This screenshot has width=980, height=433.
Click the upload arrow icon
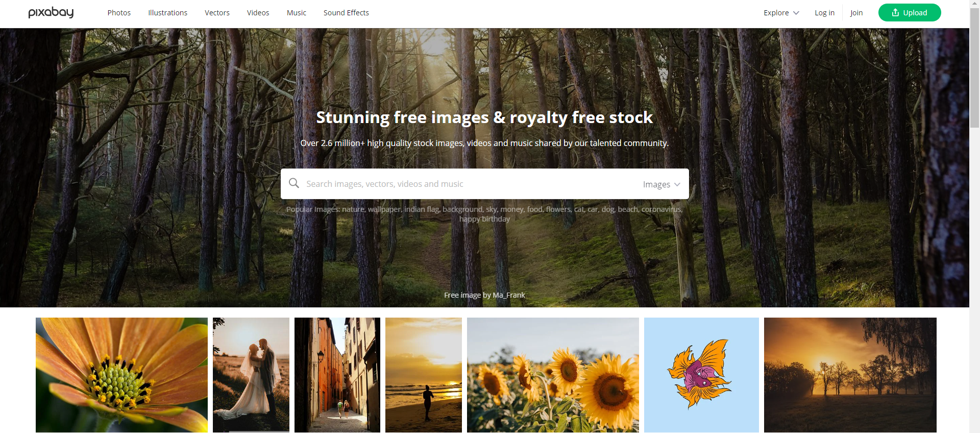tap(895, 12)
